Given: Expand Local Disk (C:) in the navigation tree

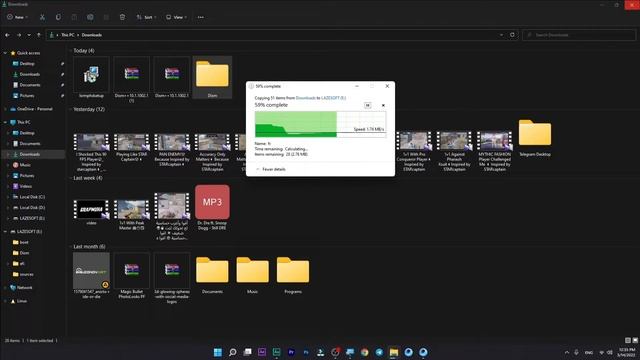Looking at the screenshot, I should point(8,197).
